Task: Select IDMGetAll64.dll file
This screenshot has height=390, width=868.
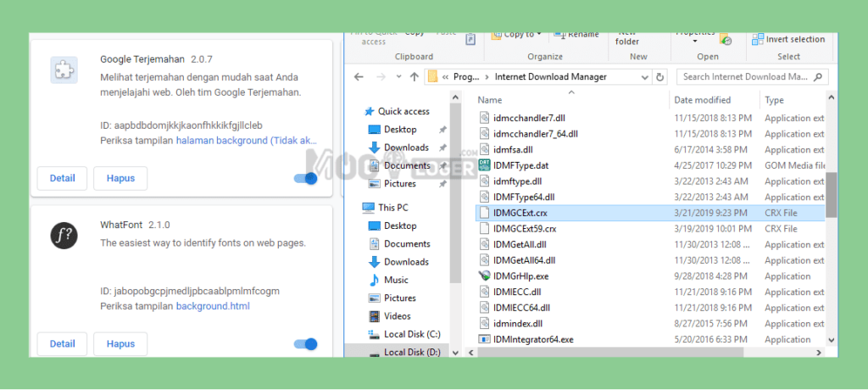Action: (x=650, y=259)
